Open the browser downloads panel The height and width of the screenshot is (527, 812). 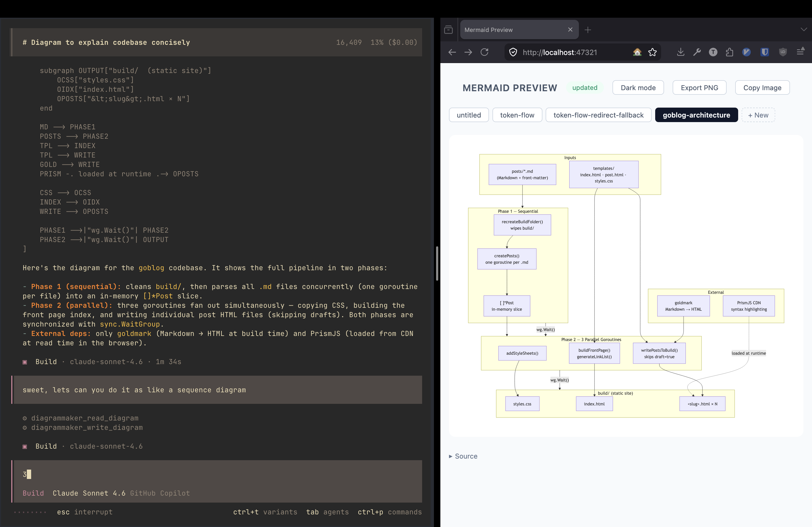(x=681, y=52)
